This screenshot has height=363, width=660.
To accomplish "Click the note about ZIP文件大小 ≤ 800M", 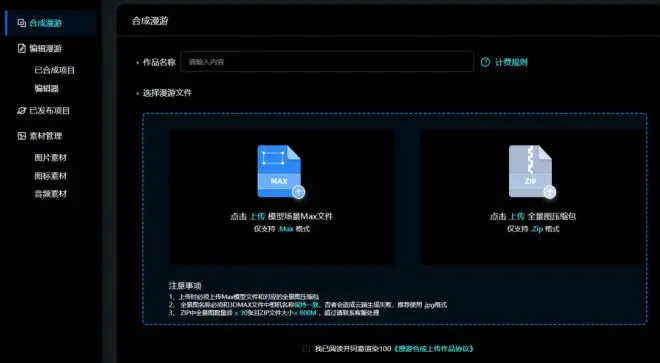I will (274, 313).
